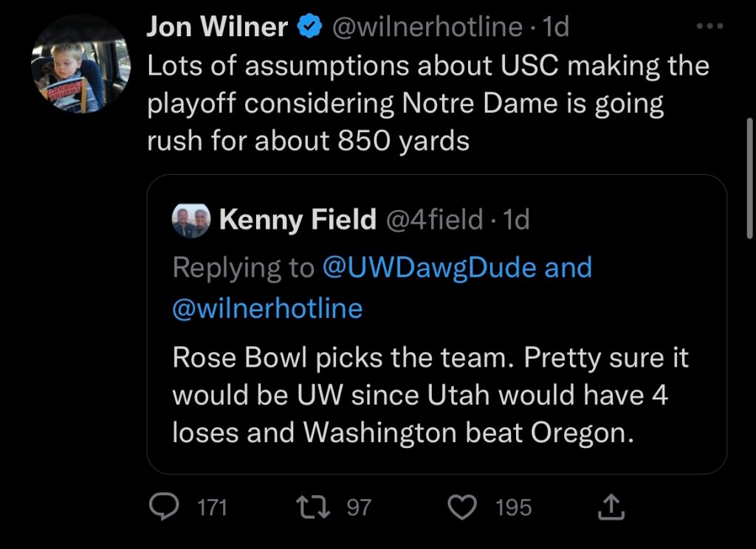Open main tweet text about USC playoff
This screenshot has height=549, width=756.
point(428,103)
